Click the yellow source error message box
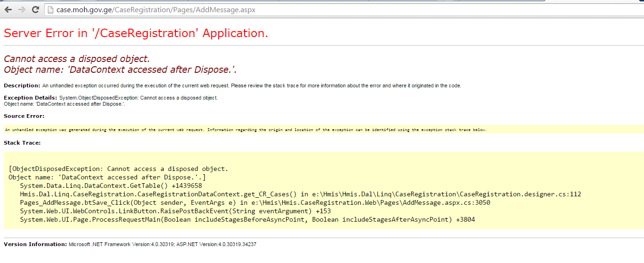644x263 pixels. click(323, 130)
